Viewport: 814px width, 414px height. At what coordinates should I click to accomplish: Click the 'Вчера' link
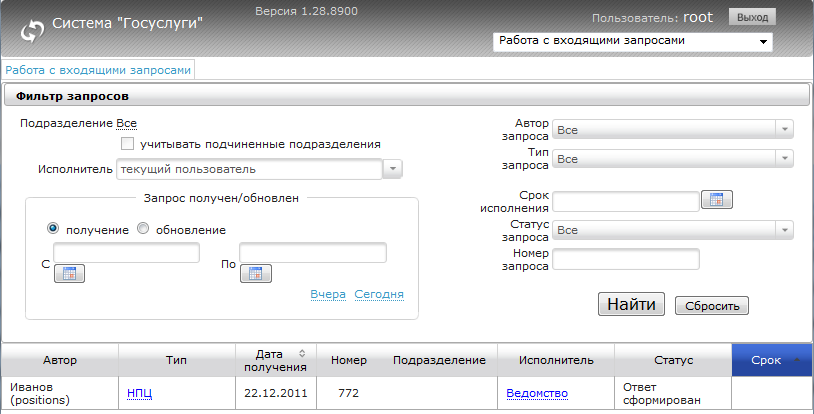(328, 295)
